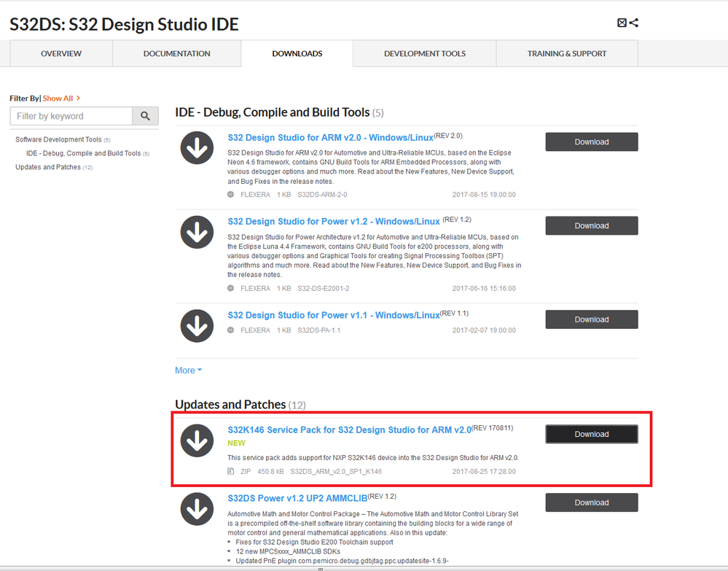
Task: Download the S32K146 Service Pack
Action: 592,434
